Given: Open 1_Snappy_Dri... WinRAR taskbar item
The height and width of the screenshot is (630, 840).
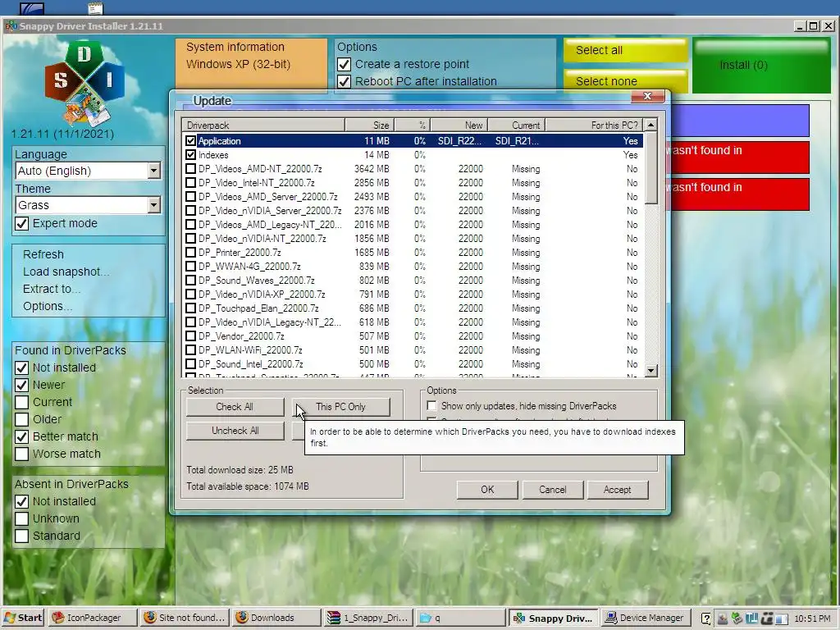Looking at the screenshot, I should tap(369, 618).
